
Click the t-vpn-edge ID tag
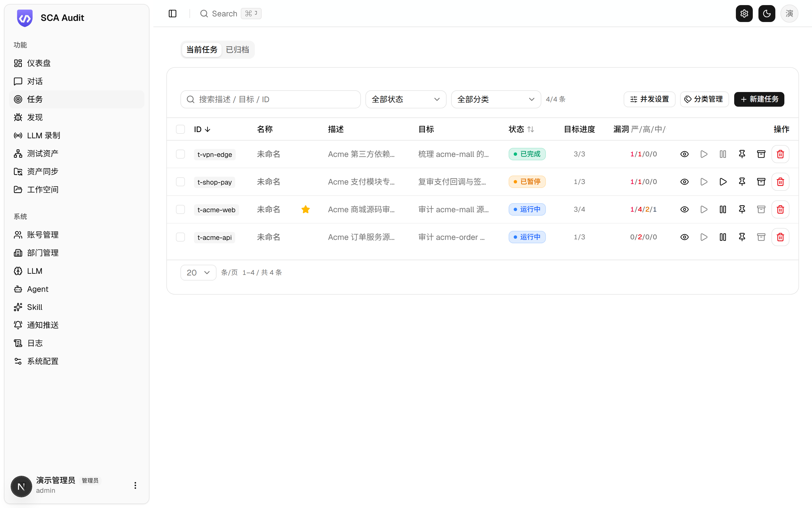click(215, 155)
